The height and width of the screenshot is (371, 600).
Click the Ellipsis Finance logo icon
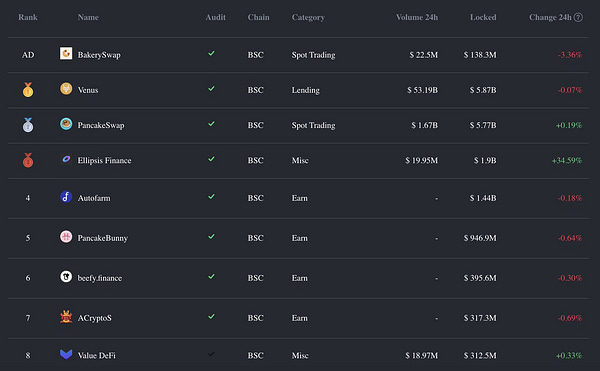pyautogui.click(x=66, y=159)
